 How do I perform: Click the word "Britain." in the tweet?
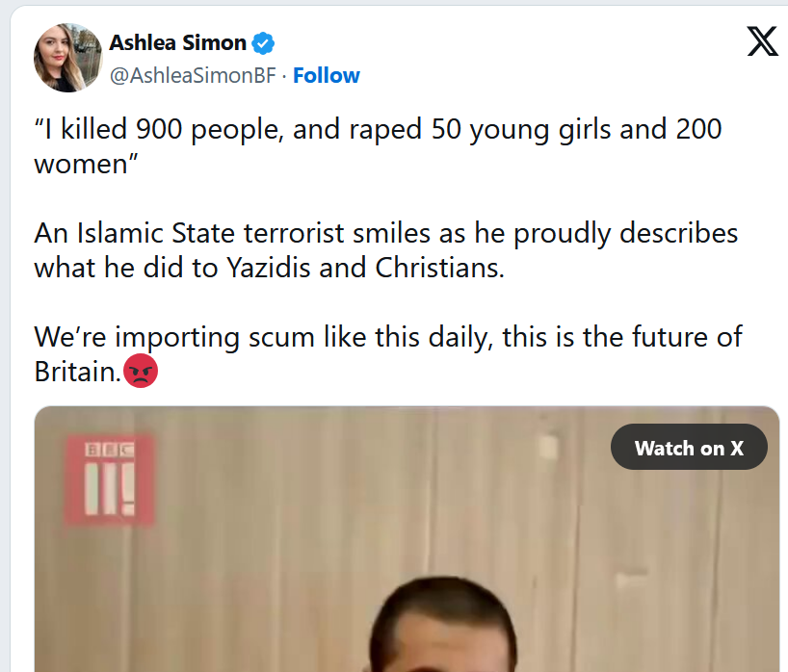coord(77,372)
